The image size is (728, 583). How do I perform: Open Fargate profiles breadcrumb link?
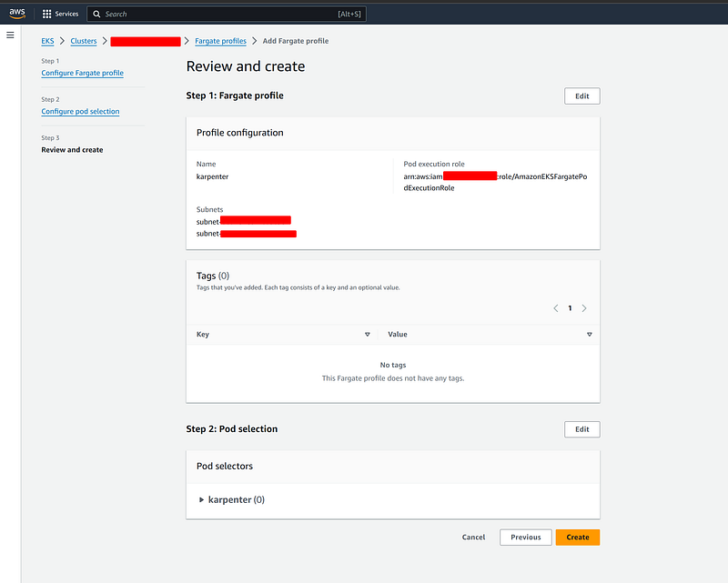(x=220, y=41)
